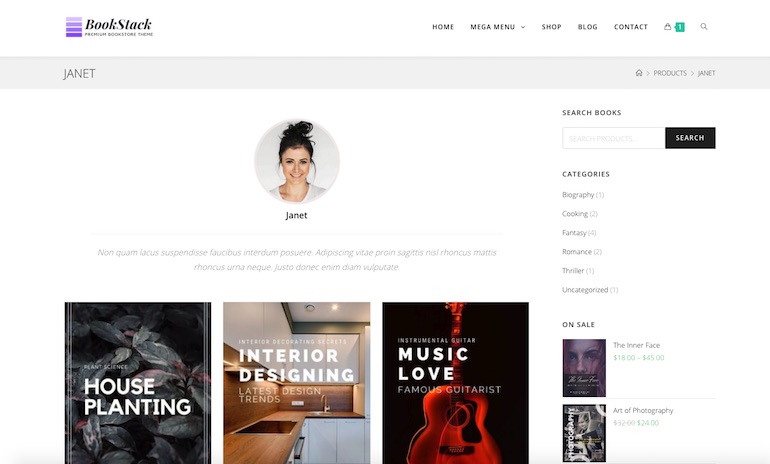Click Janet's round profile photo

(x=297, y=161)
